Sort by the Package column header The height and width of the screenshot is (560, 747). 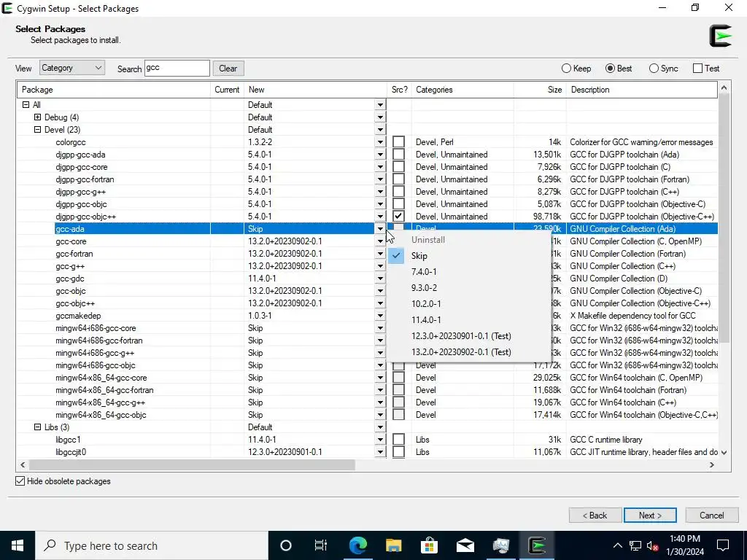(114, 90)
